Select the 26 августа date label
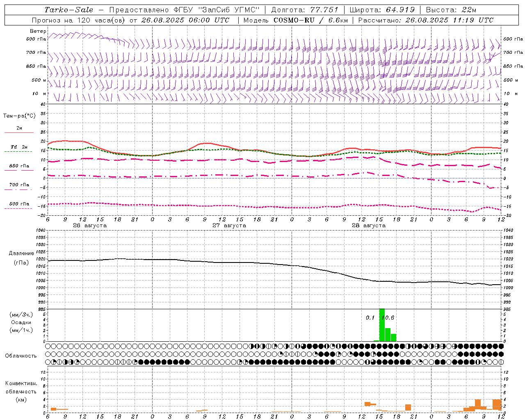Screen dimensions: 525x420 click(90, 226)
